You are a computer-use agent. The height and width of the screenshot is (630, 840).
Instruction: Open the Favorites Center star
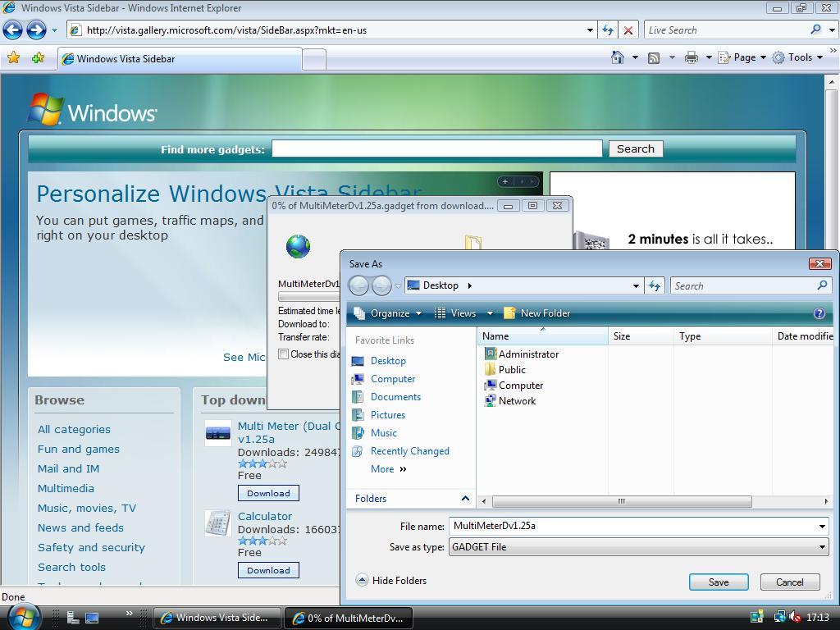(x=14, y=58)
